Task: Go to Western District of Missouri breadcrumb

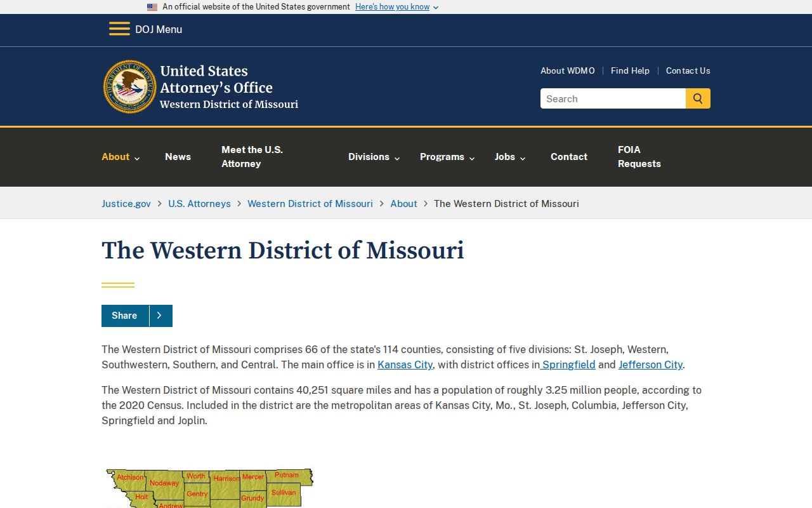Action: click(310, 204)
